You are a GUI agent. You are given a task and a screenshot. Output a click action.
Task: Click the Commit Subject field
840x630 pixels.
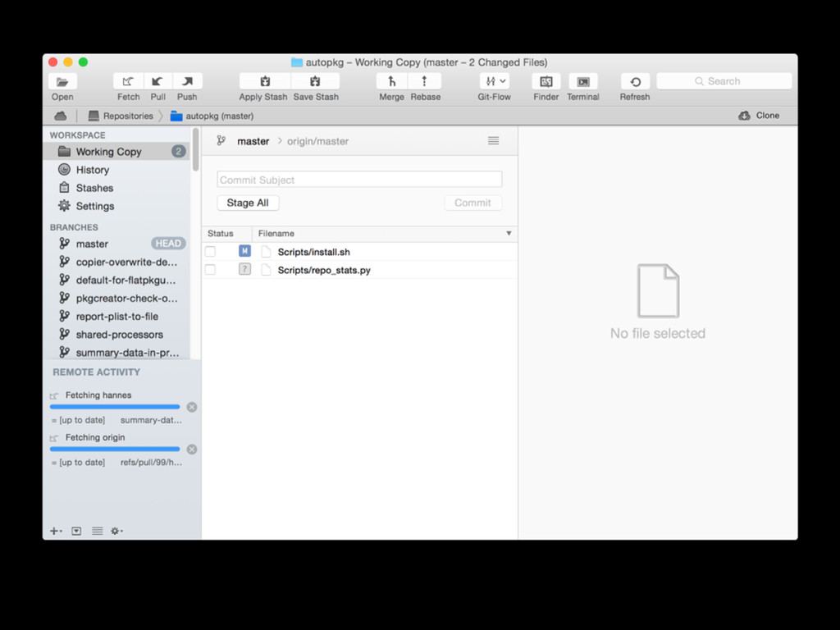(359, 180)
